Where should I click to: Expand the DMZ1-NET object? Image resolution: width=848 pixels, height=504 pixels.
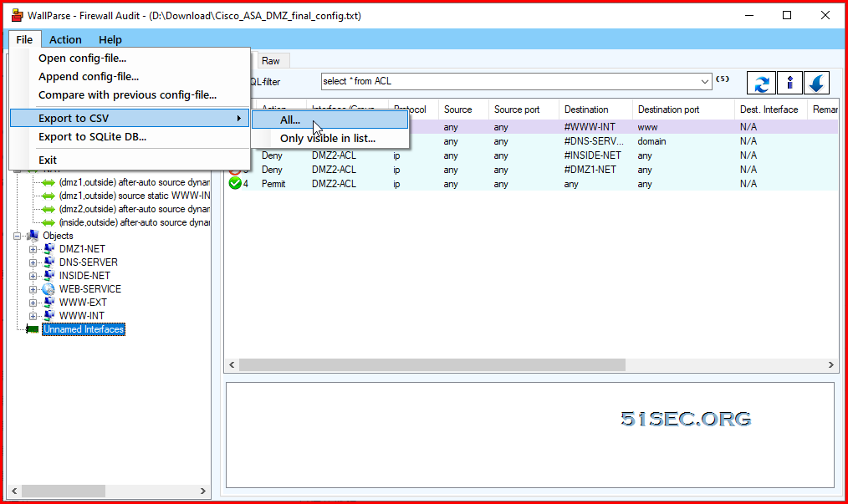click(33, 249)
